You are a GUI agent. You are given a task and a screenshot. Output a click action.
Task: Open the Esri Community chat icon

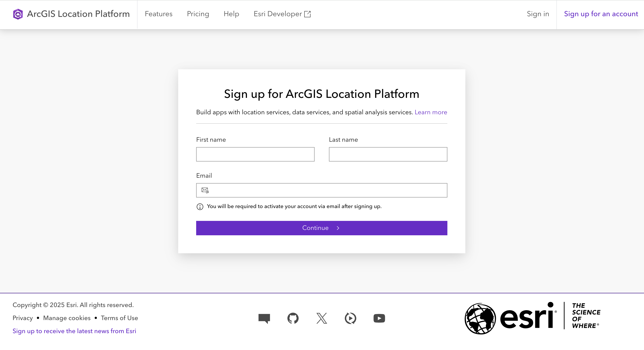point(264,318)
